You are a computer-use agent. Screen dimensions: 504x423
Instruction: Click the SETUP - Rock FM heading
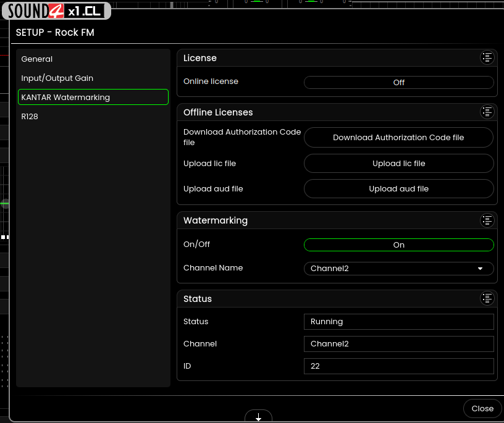point(55,33)
